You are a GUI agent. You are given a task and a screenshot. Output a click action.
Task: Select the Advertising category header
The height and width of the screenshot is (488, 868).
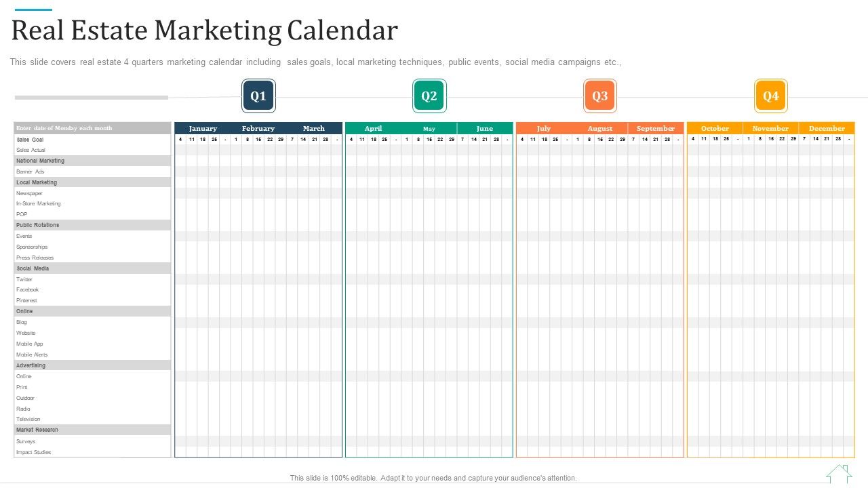coord(31,365)
